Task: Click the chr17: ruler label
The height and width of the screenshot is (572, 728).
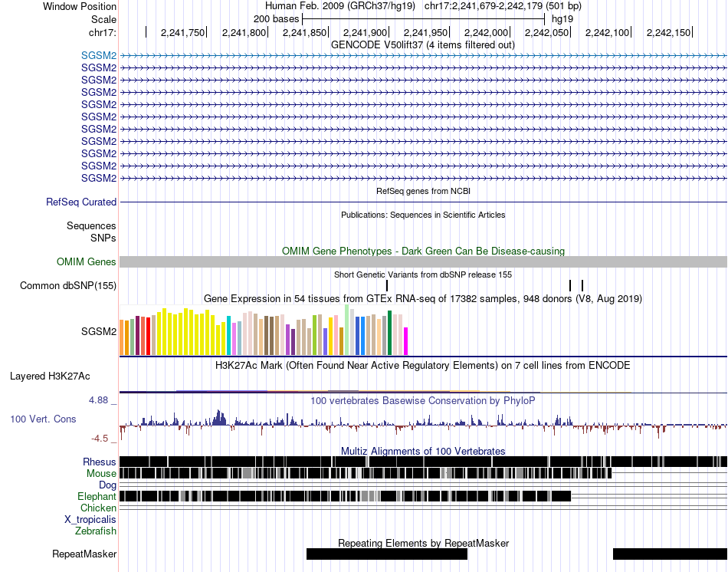Action: click(x=102, y=32)
